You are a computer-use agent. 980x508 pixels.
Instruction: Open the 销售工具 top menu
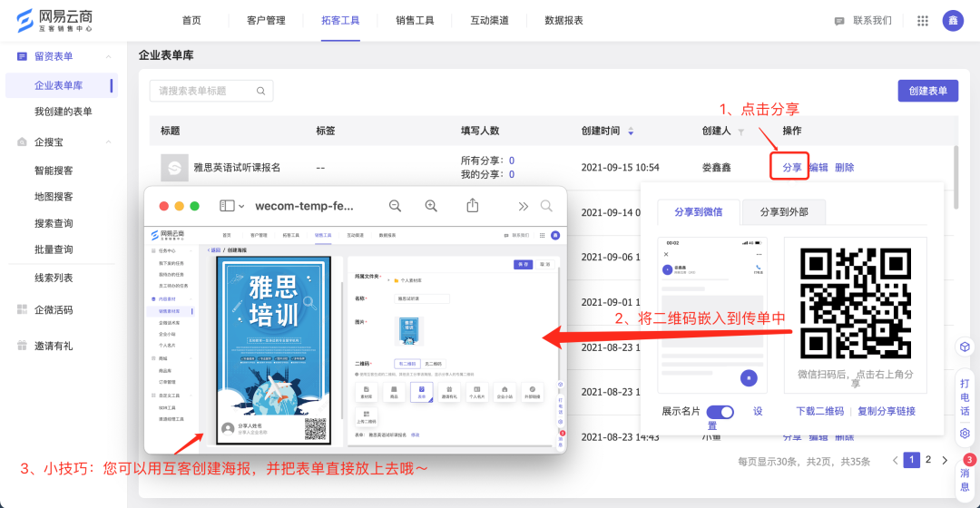(x=415, y=21)
